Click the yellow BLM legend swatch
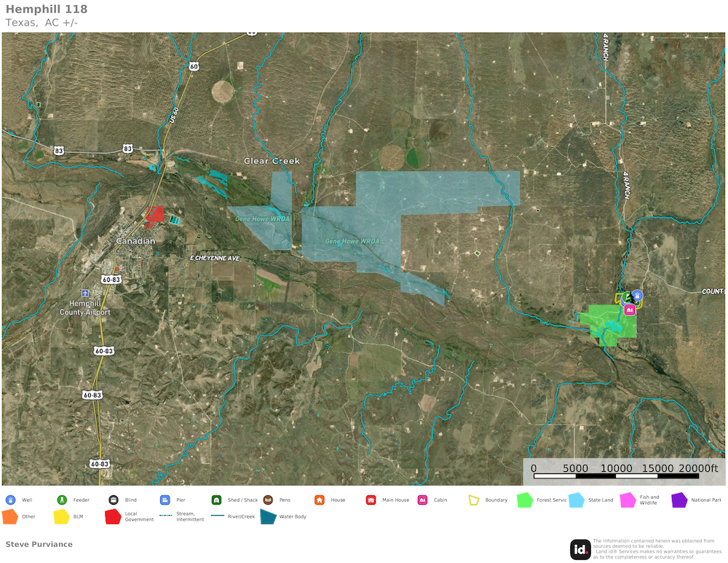 (62, 517)
